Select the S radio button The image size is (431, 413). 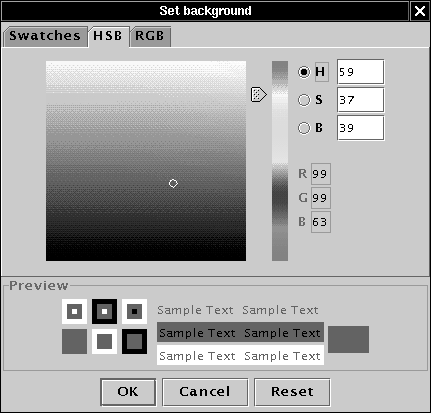304,100
